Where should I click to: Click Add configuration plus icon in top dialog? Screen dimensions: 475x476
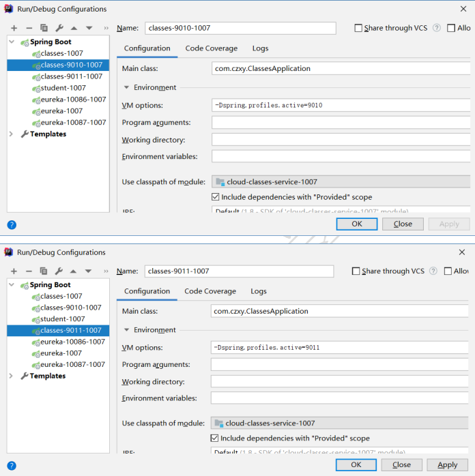14,28
